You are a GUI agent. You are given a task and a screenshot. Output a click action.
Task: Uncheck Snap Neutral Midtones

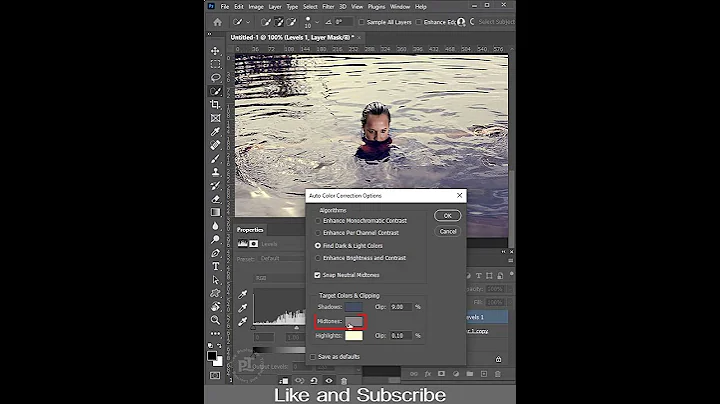click(x=317, y=275)
